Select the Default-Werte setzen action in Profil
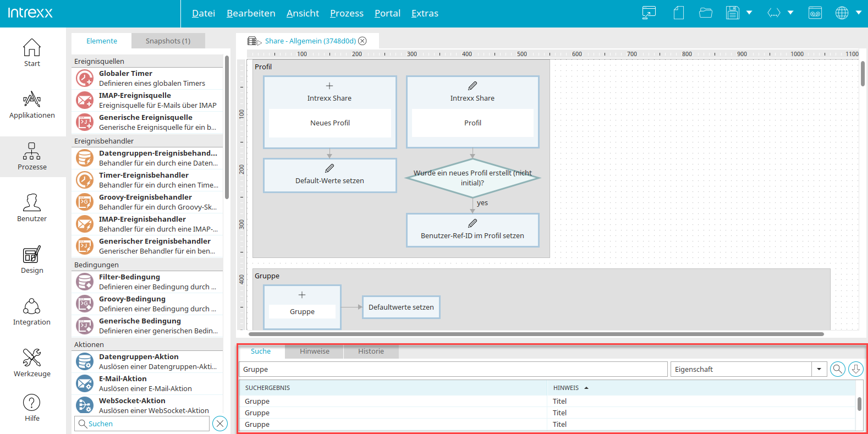This screenshot has height=434, width=868. click(x=330, y=175)
